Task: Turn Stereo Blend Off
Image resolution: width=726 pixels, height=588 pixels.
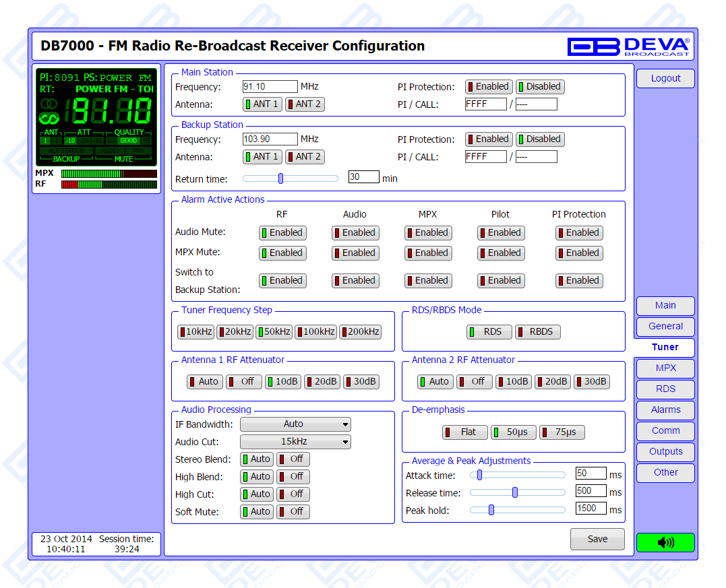Action: 293,459
